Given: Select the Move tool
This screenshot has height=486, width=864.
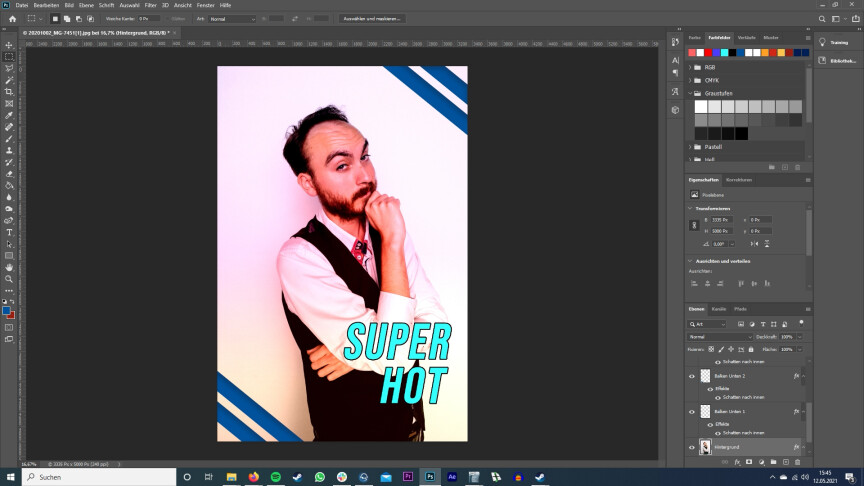Looking at the screenshot, I should coord(9,45).
